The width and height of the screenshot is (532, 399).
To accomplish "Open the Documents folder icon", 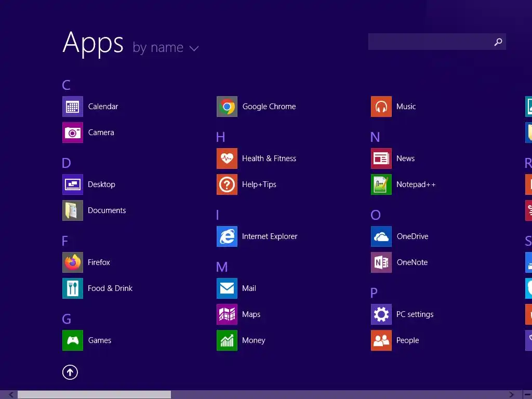I will pos(73,210).
